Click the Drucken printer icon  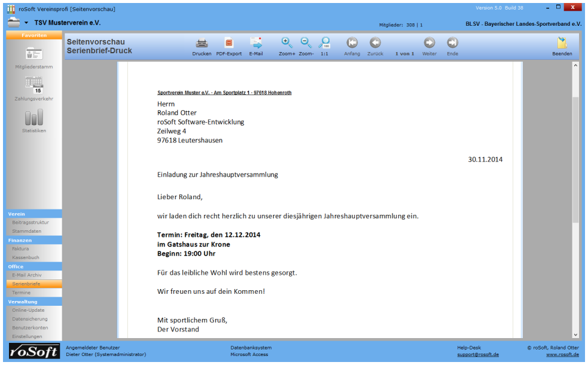(x=202, y=43)
